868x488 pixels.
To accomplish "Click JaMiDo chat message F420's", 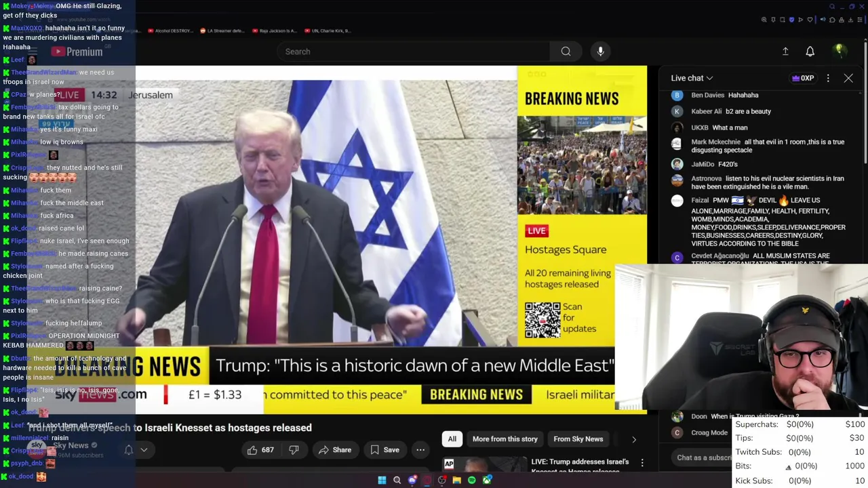I will point(726,164).
